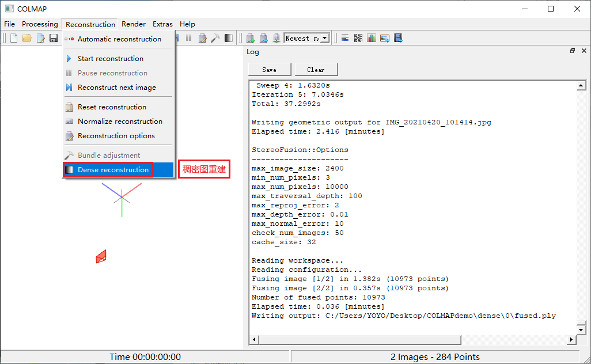
Task: Toggle the Log panel visibility
Action: (344, 37)
